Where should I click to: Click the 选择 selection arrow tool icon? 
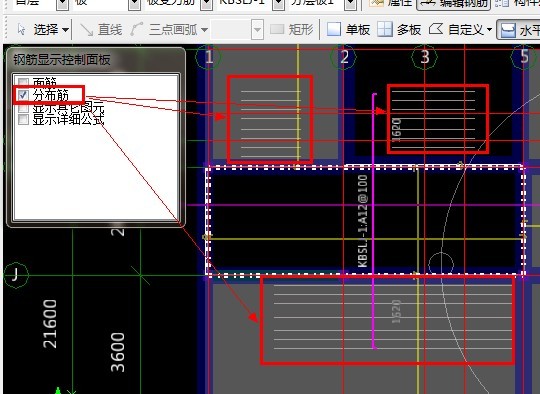click(x=21, y=30)
